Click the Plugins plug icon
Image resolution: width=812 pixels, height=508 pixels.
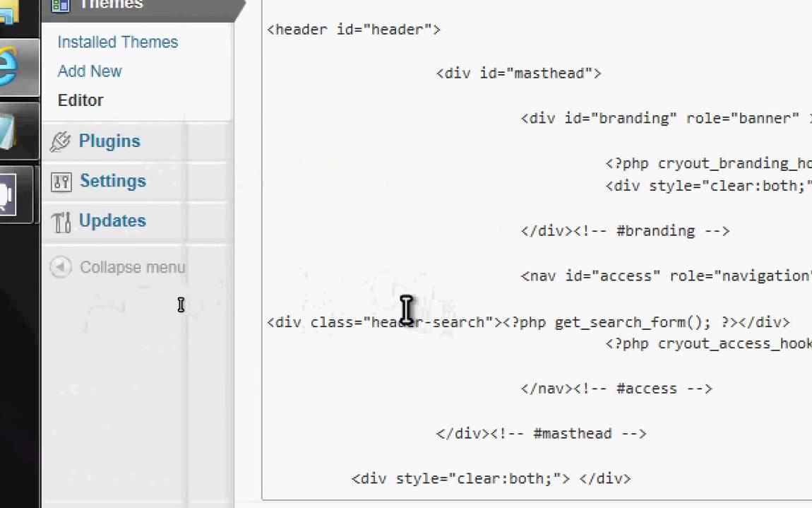pos(60,141)
